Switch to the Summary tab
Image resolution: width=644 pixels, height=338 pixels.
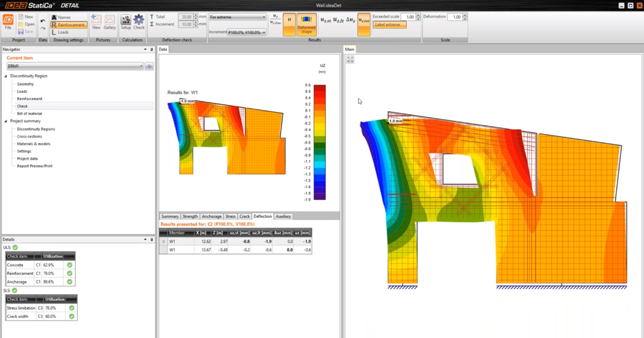170,216
